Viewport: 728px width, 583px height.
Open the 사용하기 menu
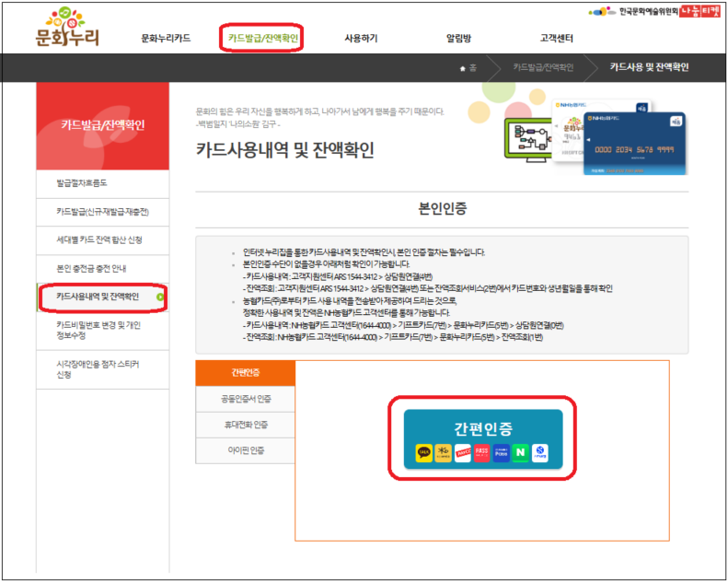361,38
